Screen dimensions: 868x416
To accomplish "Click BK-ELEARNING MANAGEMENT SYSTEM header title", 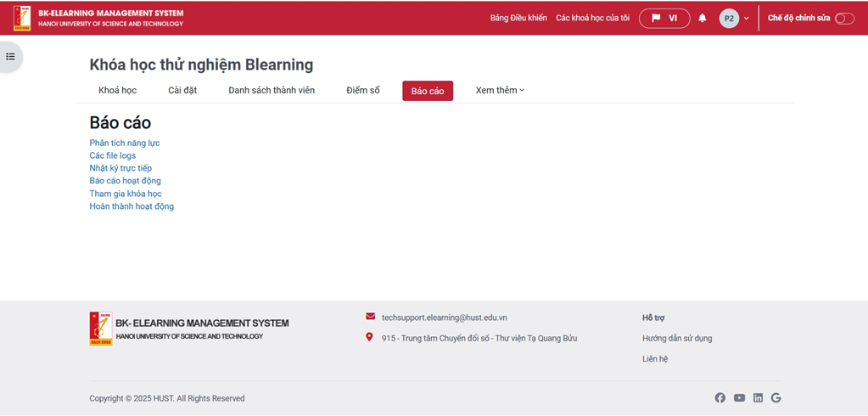I will tap(110, 13).
